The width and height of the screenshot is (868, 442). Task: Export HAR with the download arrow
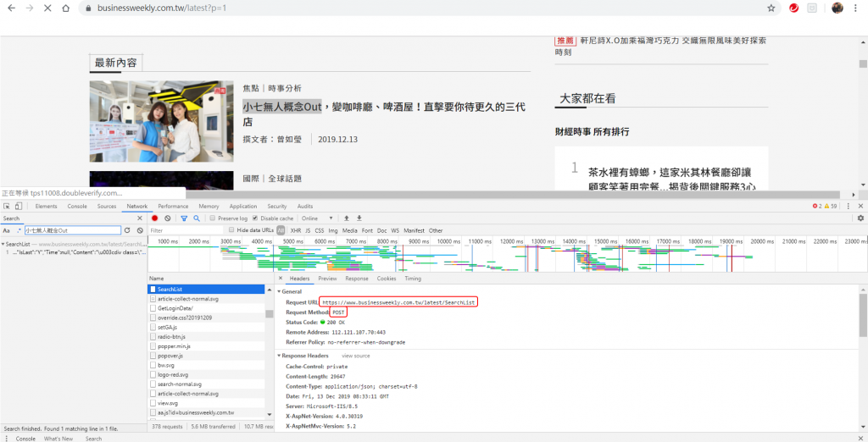359,218
